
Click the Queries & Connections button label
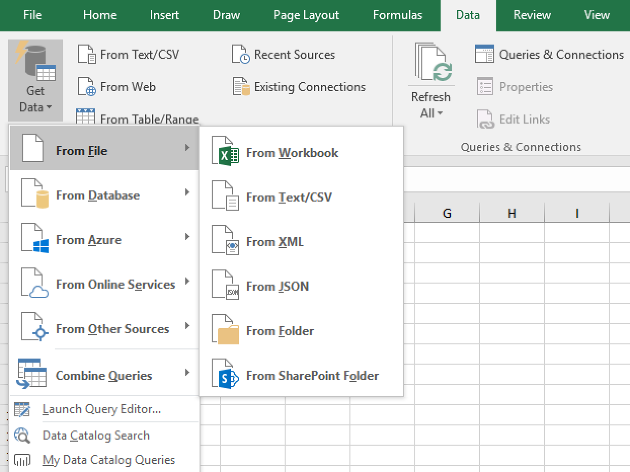click(x=561, y=55)
